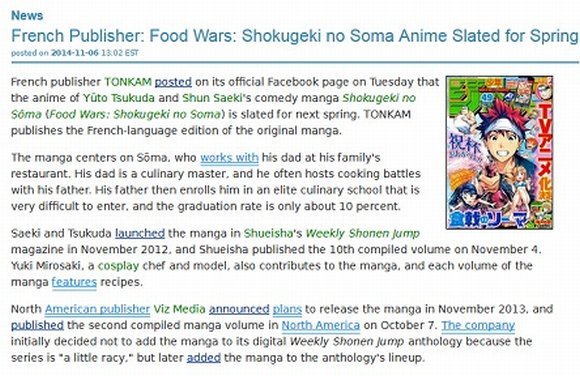Screen dimensions: 580x376
Task: Open the 2014-11-06 post date link
Action: tap(75, 53)
